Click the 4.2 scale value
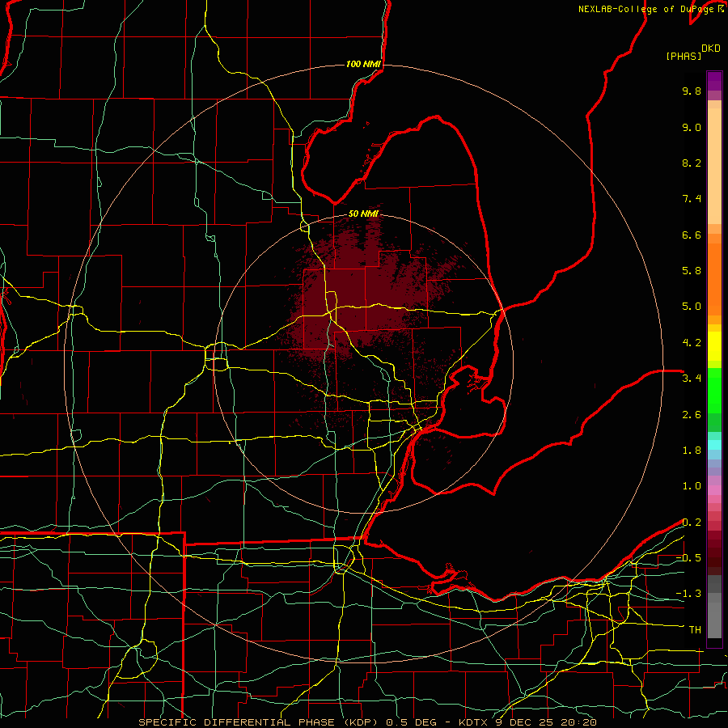This screenshot has height=728, width=728. (x=692, y=343)
